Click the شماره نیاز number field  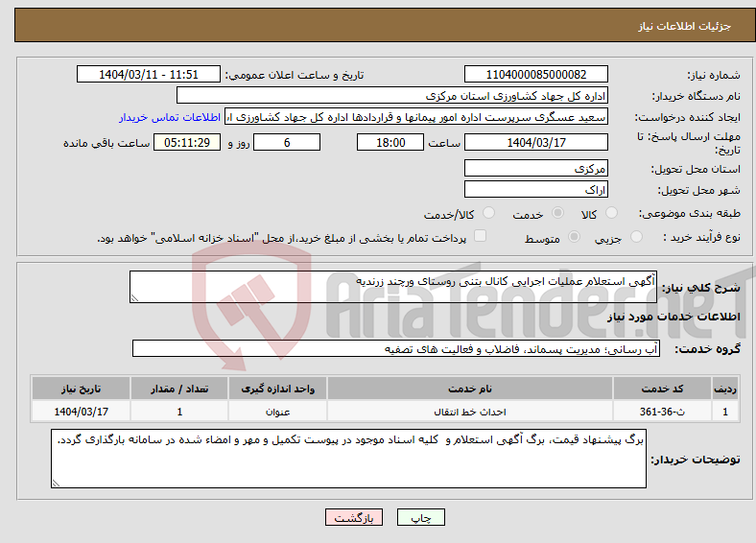[535, 74]
